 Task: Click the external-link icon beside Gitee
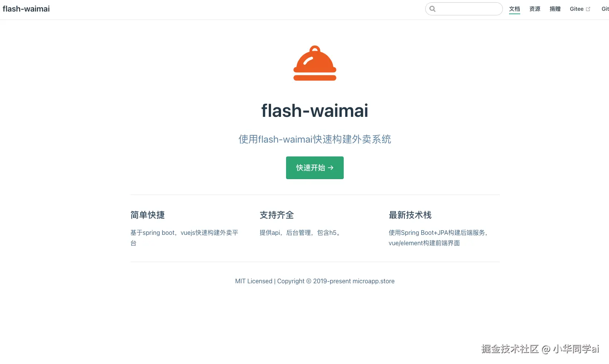click(x=588, y=9)
